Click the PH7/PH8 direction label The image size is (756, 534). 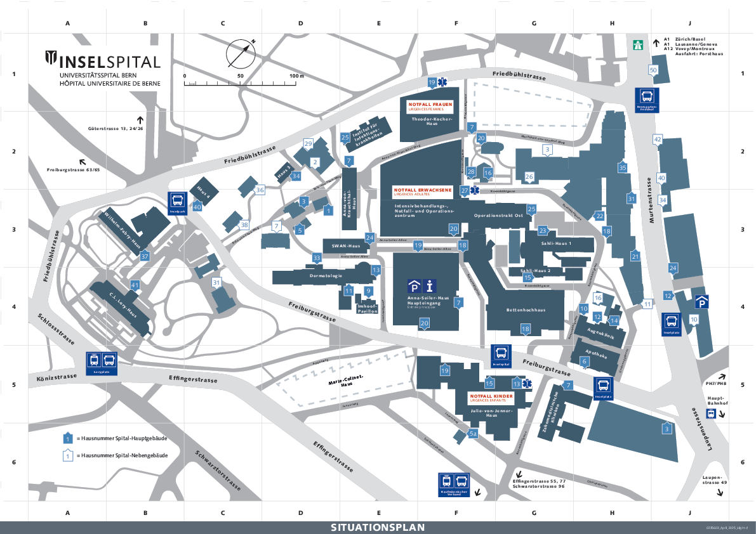pos(716,384)
